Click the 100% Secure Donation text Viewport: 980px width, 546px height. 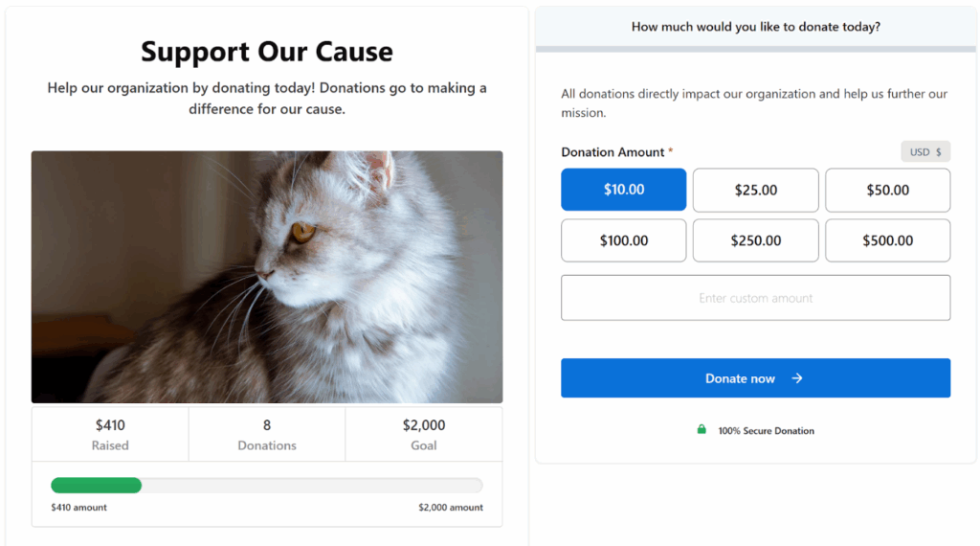coord(766,431)
